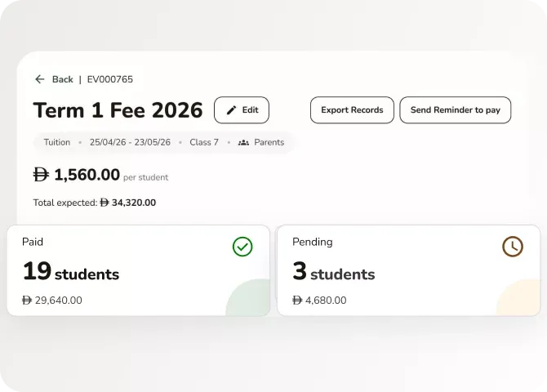Click the Term 1 Fee 2026 title
This screenshot has height=392, width=547.
click(118, 110)
